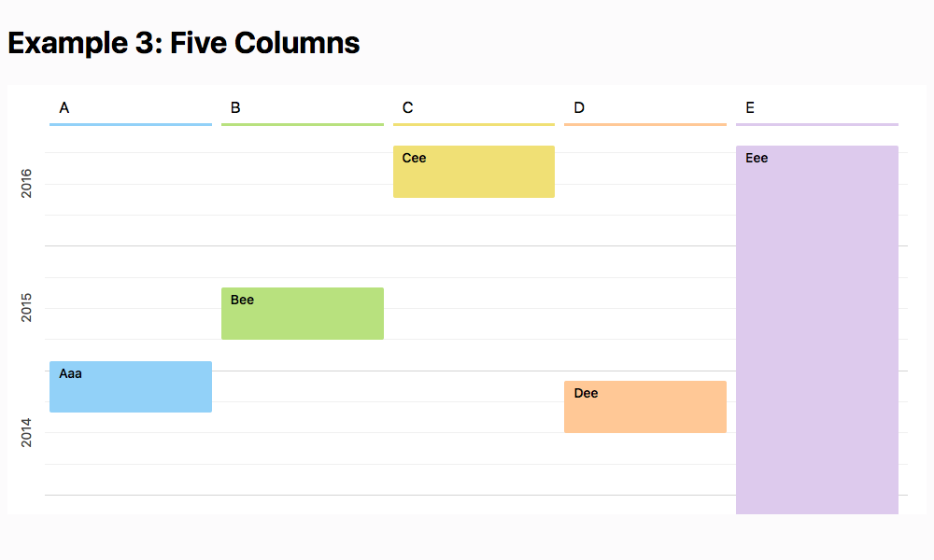The image size is (934, 560).
Task: Click the orange Dee event block
Action: coord(645,407)
